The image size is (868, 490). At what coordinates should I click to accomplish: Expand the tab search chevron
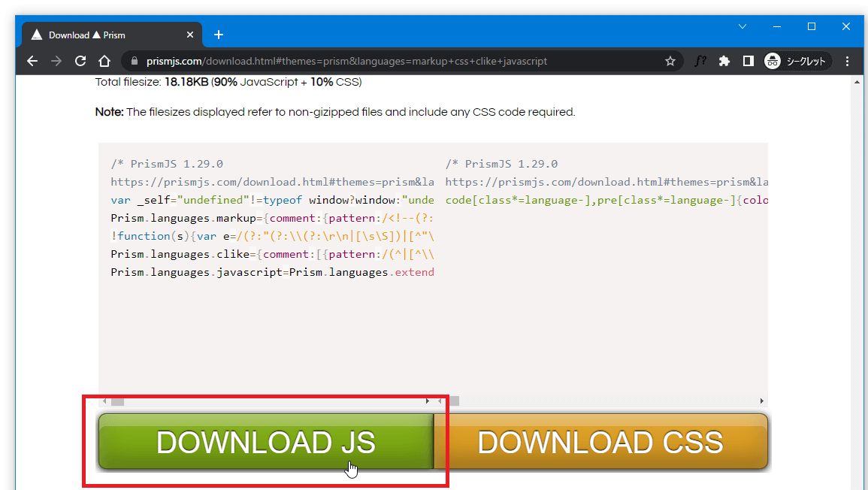point(742,26)
